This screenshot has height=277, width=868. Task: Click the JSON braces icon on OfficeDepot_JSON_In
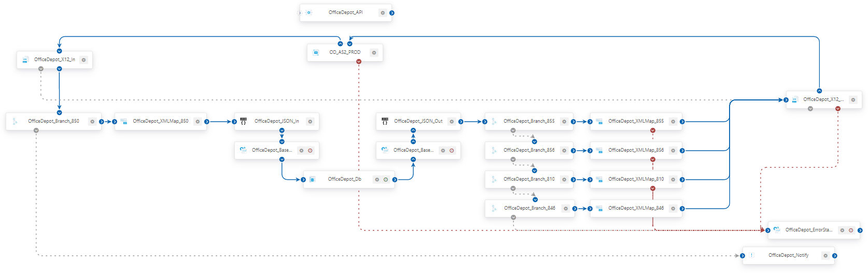click(x=243, y=121)
